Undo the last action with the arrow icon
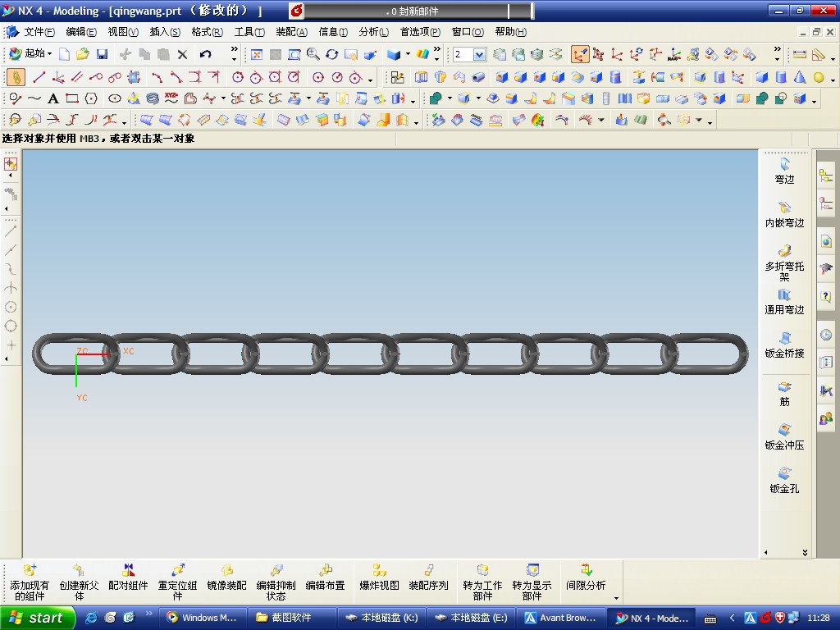The width and height of the screenshot is (840, 630). coord(205,54)
